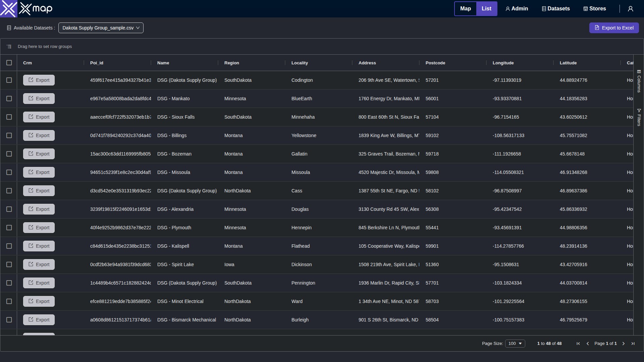Click the Hennepin locality cell
The height and width of the screenshot is (362, 644).
pyautogui.click(x=319, y=228)
